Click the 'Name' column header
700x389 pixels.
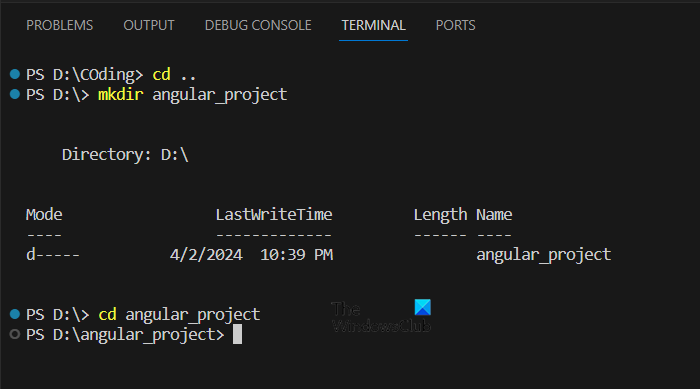(x=494, y=214)
